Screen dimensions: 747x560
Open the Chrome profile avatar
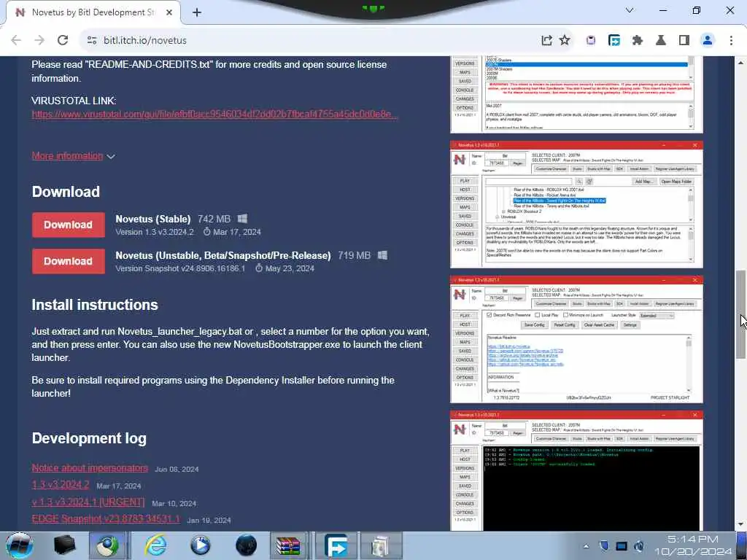click(x=708, y=41)
